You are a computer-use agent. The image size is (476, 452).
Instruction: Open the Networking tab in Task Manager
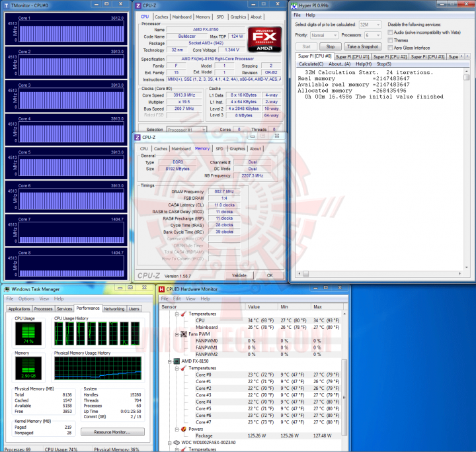(x=114, y=309)
